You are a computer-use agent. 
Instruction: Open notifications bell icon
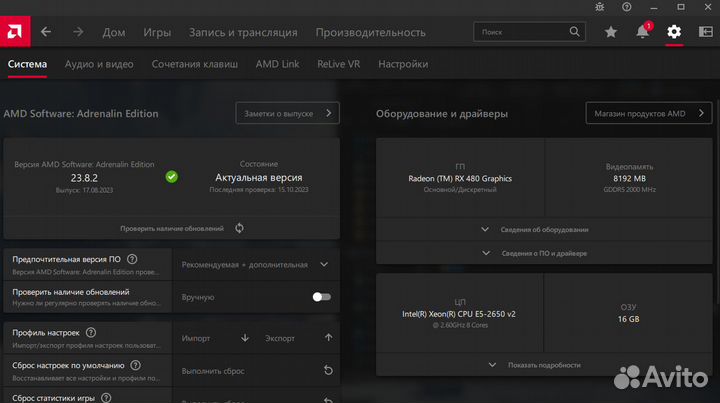[642, 32]
